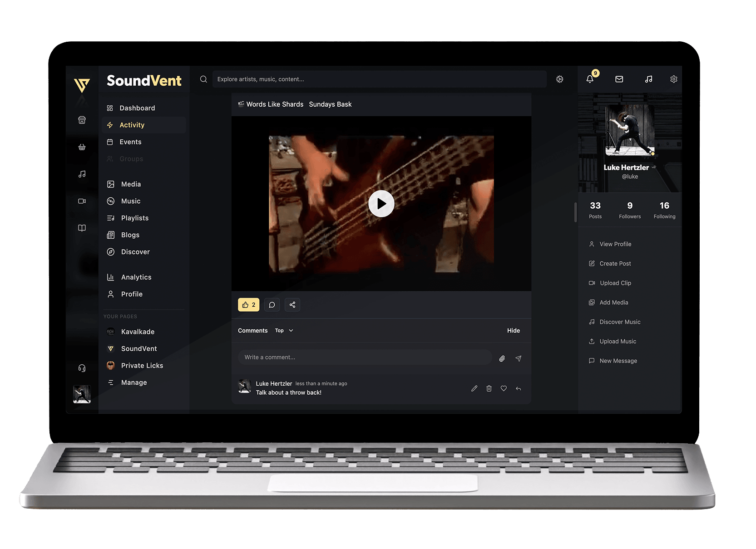Open Upload Clip from the right panel
The height and width of the screenshot is (549, 756).
615,283
